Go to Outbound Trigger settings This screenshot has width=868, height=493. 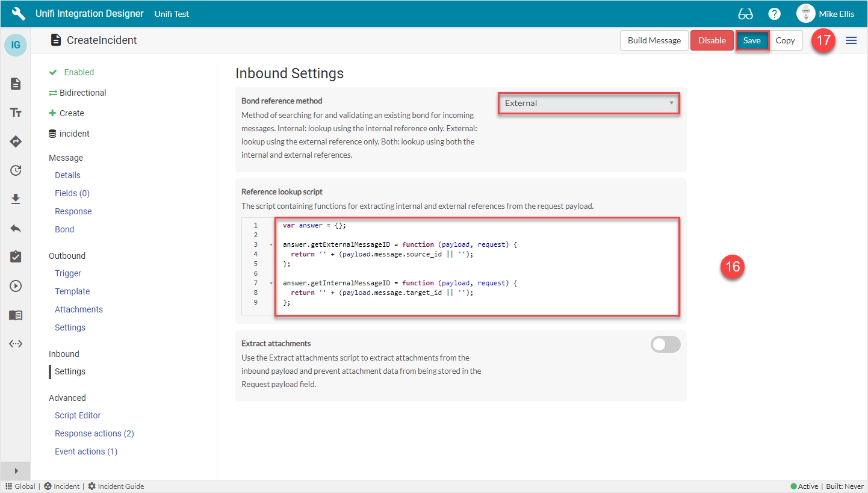click(68, 273)
